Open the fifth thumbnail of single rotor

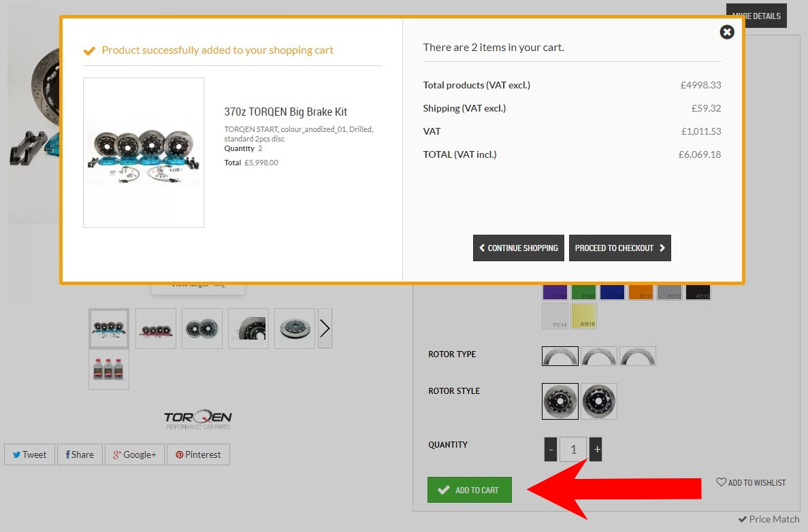click(295, 329)
